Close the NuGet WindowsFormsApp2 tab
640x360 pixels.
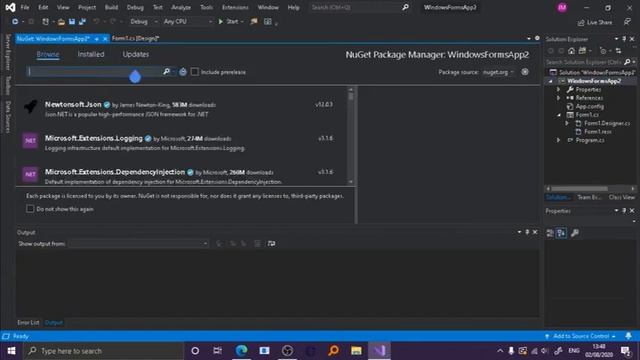tap(105, 39)
